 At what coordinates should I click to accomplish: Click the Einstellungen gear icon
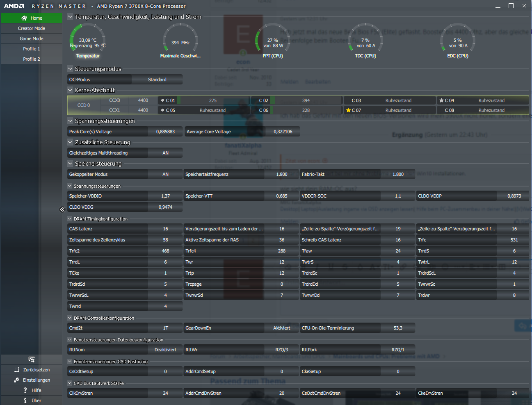pyautogui.click(x=16, y=380)
